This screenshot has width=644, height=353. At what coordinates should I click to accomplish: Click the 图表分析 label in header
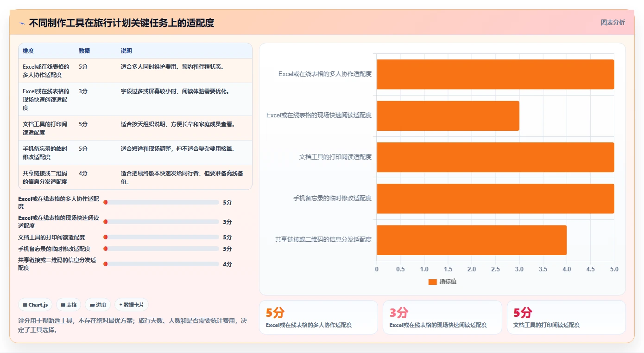612,22
